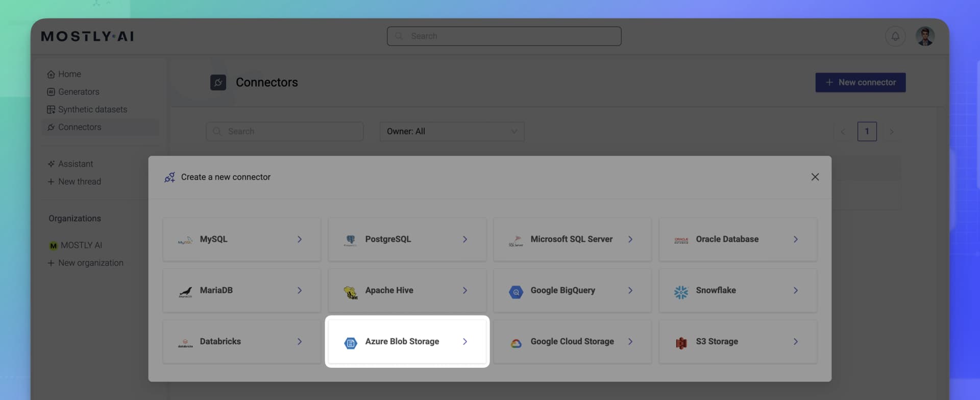Expand the Azure Blob Storage chevron arrow
The width and height of the screenshot is (980, 400).
coord(465,341)
